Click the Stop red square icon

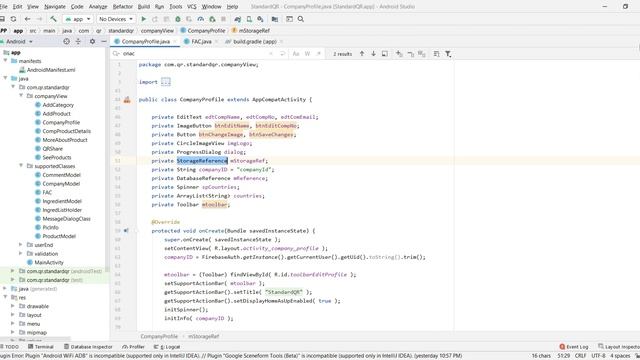pos(223,19)
